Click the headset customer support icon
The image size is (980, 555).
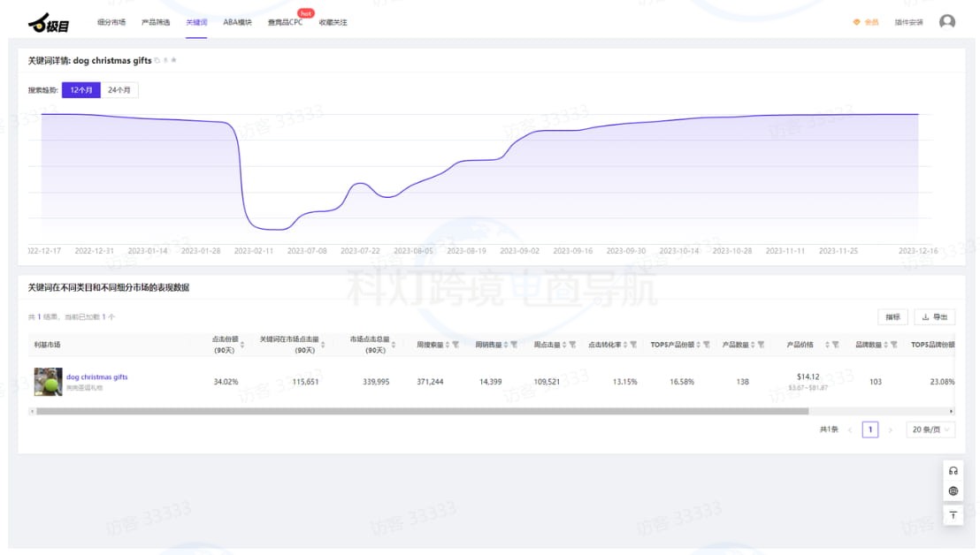[953, 470]
